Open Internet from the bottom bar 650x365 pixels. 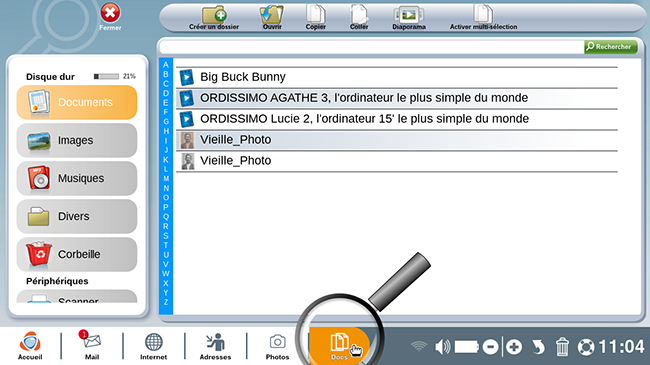pyautogui.click(x=153, y=346)
